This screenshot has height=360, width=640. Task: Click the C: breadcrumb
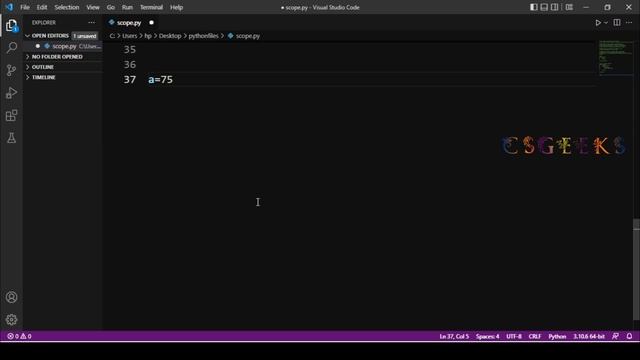(112, 36)
